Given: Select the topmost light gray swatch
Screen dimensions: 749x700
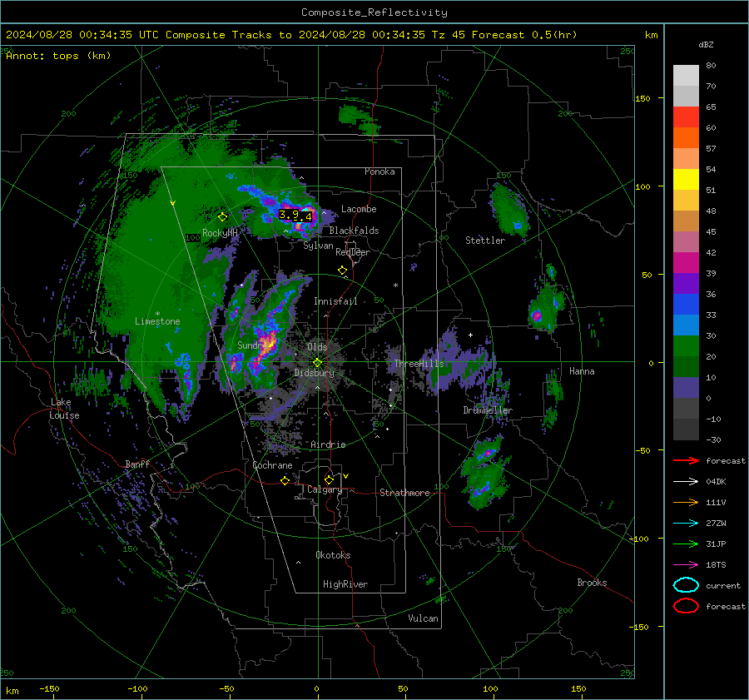Looking at the screenshot, I should (x=686, y=76).
